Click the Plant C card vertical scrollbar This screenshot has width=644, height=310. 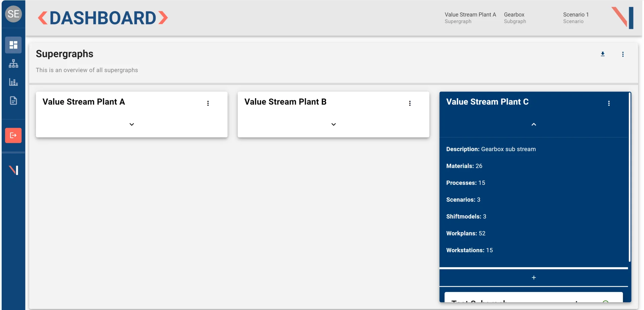pos(630,178)
